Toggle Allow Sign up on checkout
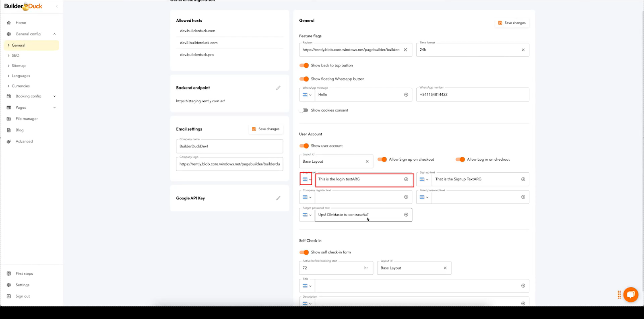The height and width of the screenshot is (319, 644). click(382, 159)
